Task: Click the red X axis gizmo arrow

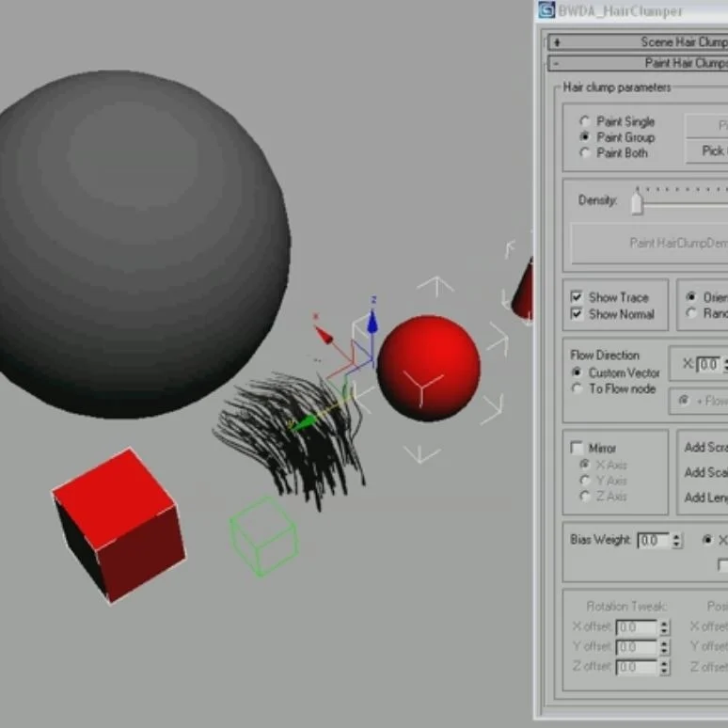Action: click(x=324, y=335)
